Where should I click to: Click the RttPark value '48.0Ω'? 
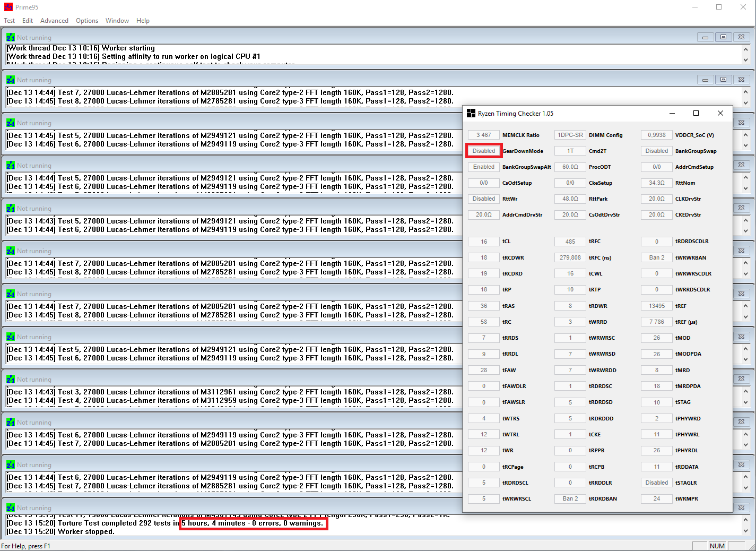(570, 199)
